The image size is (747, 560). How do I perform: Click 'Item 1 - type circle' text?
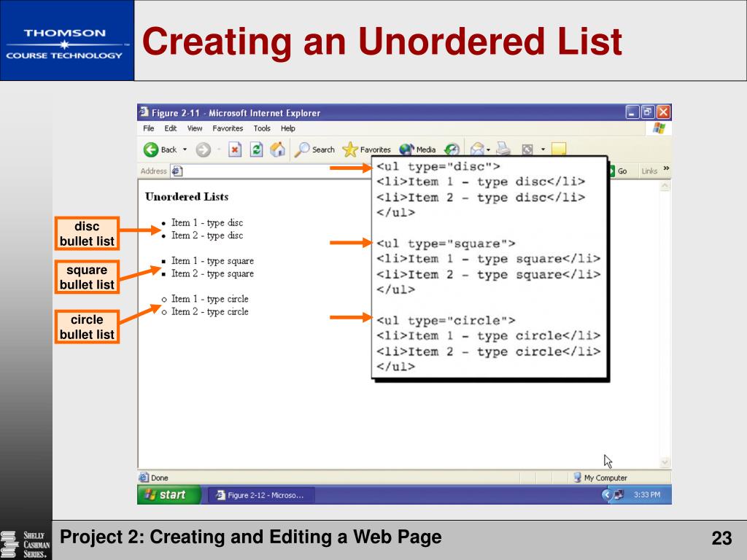coord(209,299)
